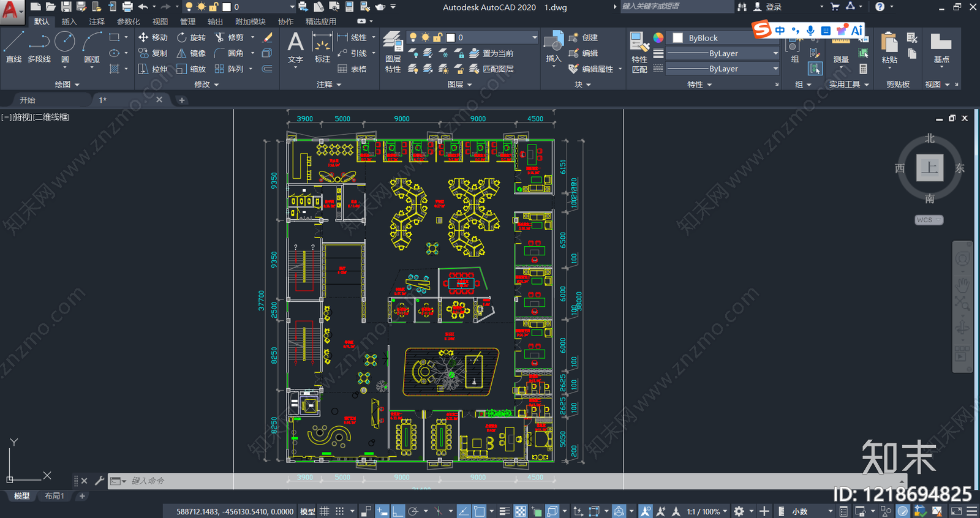Viewport: 980px width, 518px height.
Task: Open the ByBlock color dropdown
Action: (x=723, y=37)
